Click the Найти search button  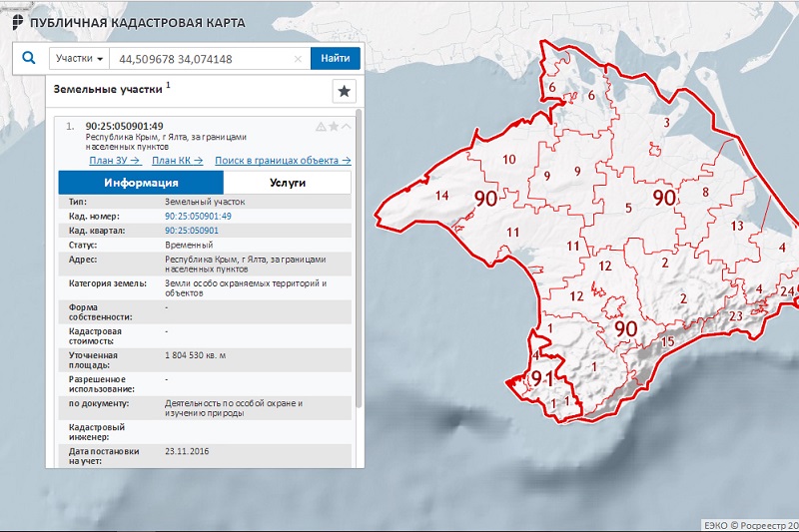[336, 59]
